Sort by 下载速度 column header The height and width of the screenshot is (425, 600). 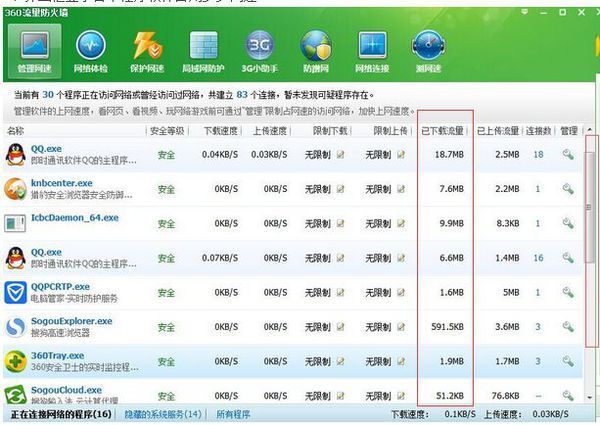(x=221, y=131)
